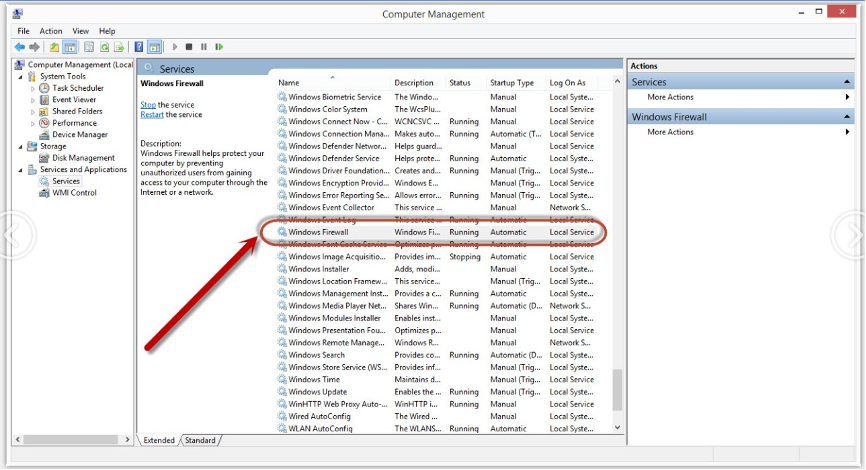The height and width of the screenshot is (470, 866).
Task: Click the Pause Service toolbar icon
Action: coord(204,47)
